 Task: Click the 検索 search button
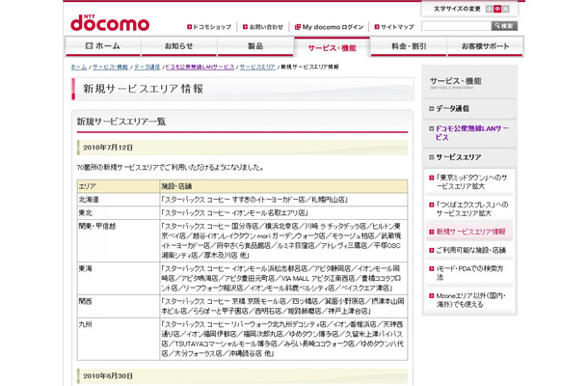(x=504, y=26)
